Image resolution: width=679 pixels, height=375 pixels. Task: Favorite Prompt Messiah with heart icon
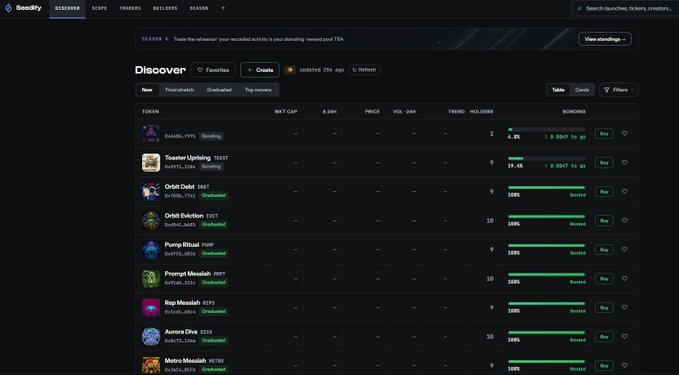[x=624, y=278]
